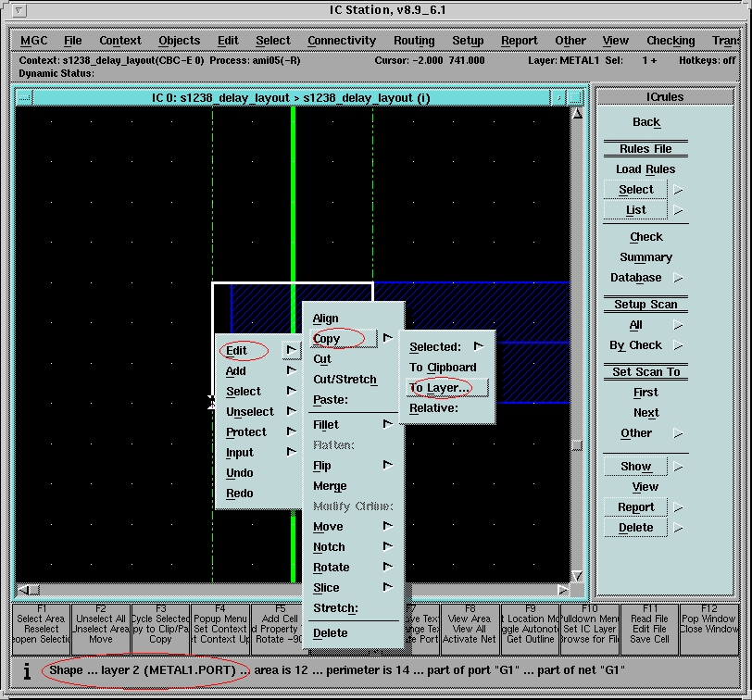Select Cut/Stretch from the Edit popup

point(345,380)
